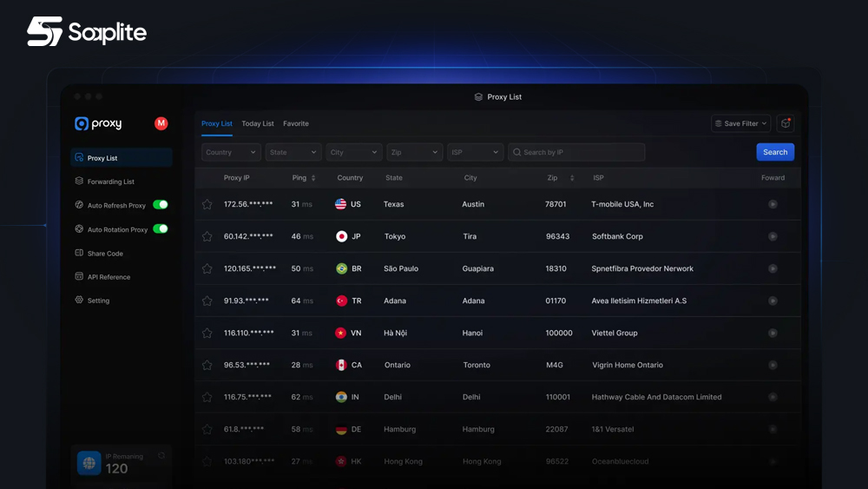Expand the Save Filter dropdown
Screen dimensions: 868x489
click(740, 123)
